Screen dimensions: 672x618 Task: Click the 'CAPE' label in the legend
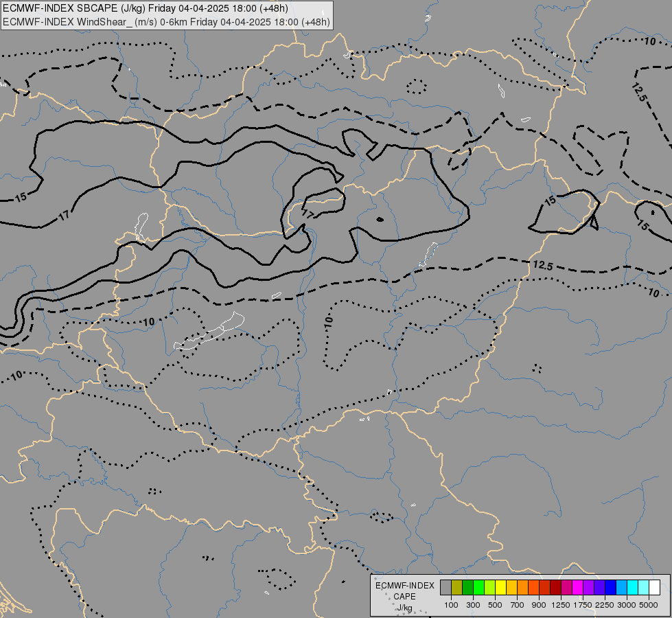click(x=404, y=597)
